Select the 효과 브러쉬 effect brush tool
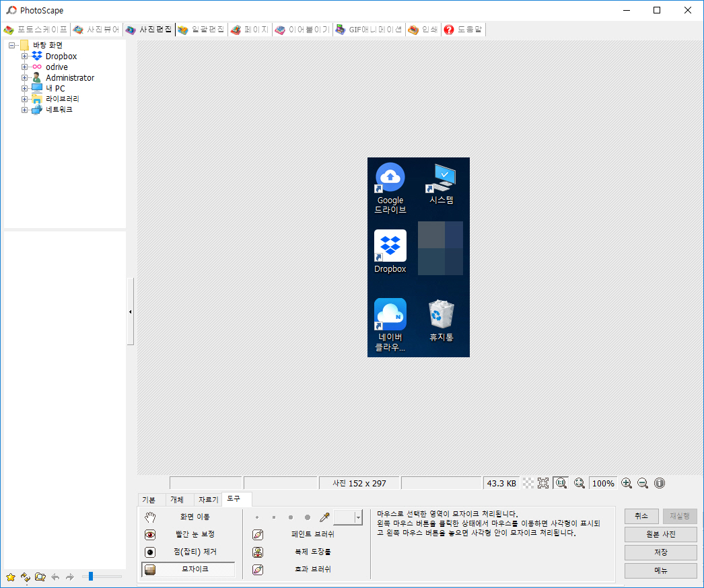 [x=294, y=570]
